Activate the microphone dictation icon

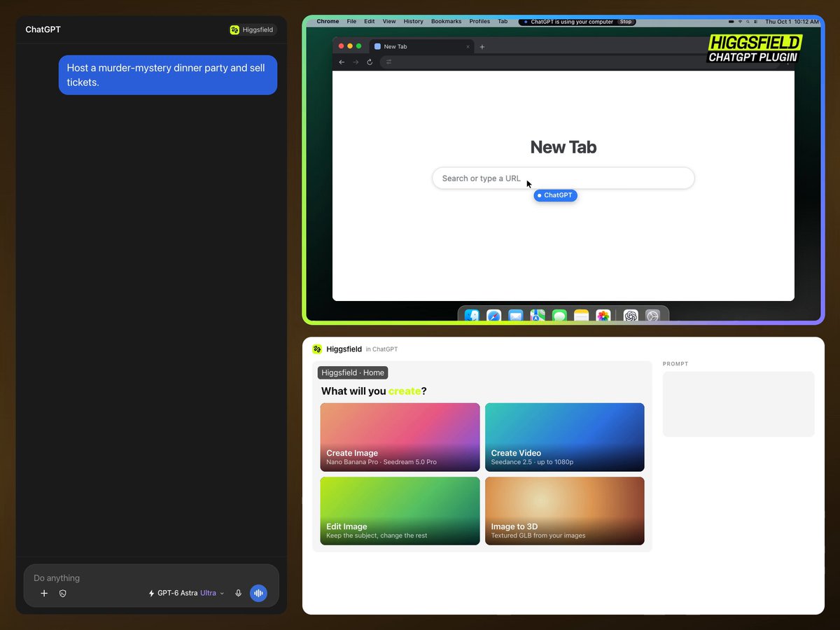(238, 594)
